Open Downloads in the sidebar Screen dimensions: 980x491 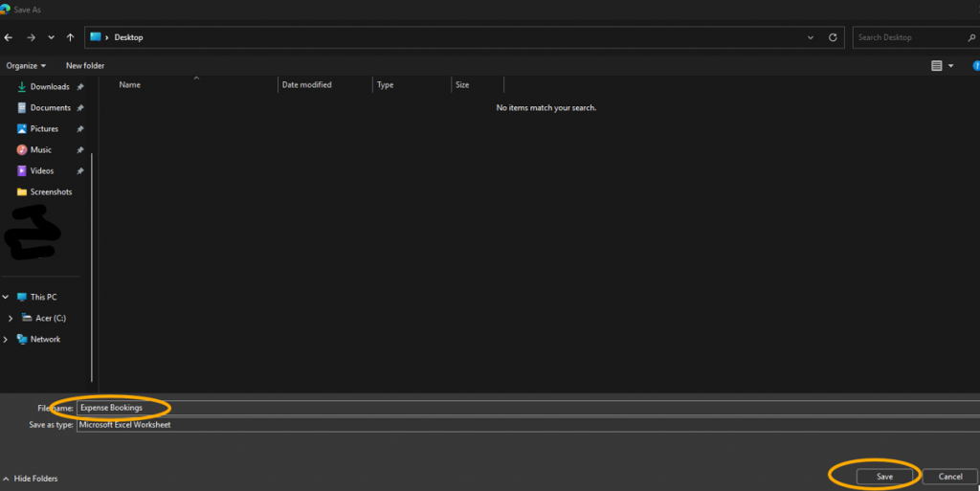(x=50, y=87)
